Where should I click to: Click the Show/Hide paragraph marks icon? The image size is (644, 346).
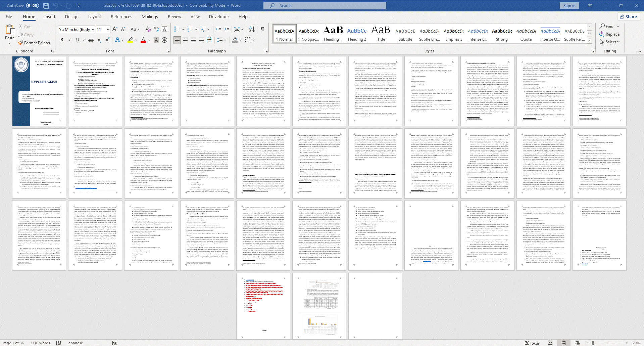tap(262, 30)
